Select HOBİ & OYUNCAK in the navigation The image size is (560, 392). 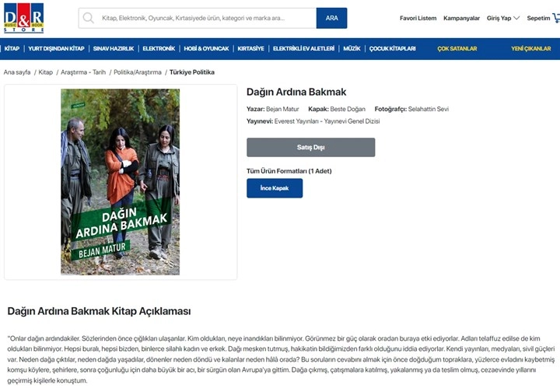pos(206,48)
